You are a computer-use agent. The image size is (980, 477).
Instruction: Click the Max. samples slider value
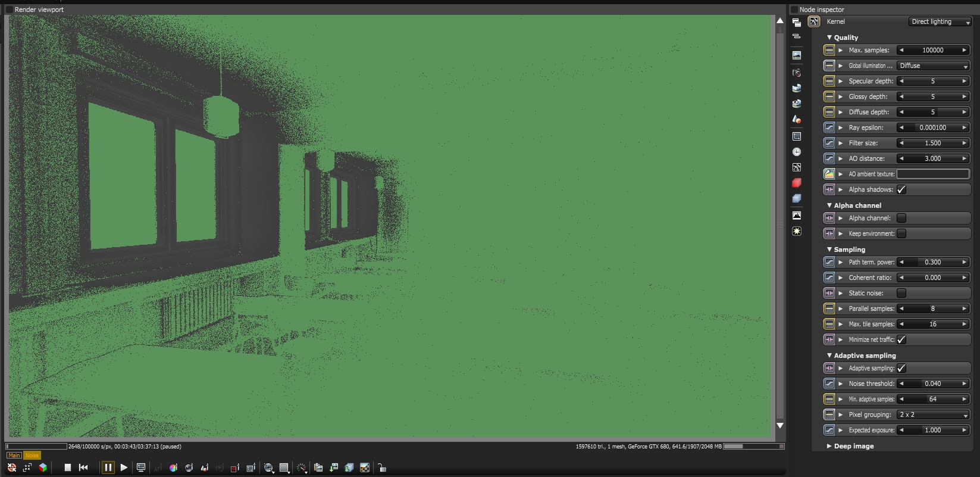(933, 50)
